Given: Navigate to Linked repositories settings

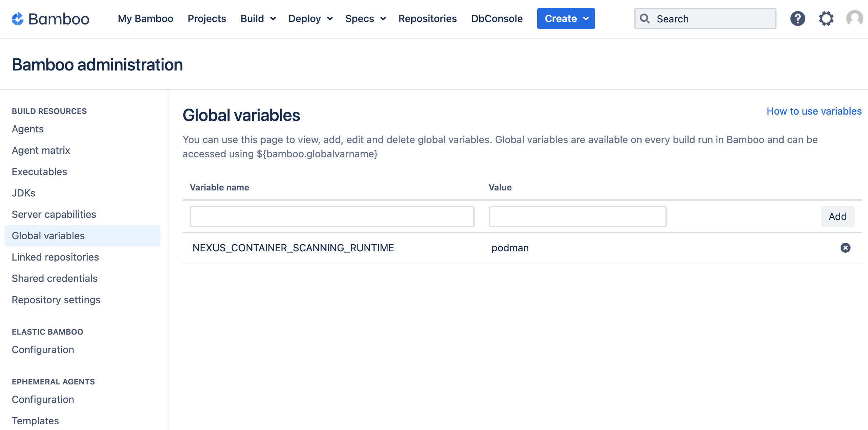Looking at the screenshot, I should tap(55, 257).
